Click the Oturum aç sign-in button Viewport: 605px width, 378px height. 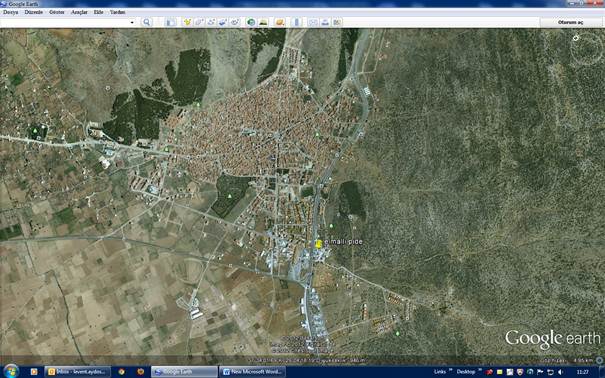[570, 22]
